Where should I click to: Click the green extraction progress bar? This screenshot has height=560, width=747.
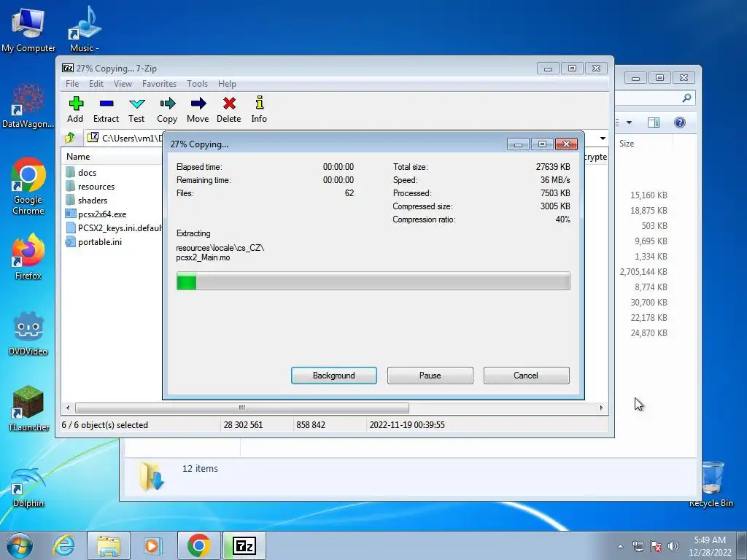click(373, 281)
